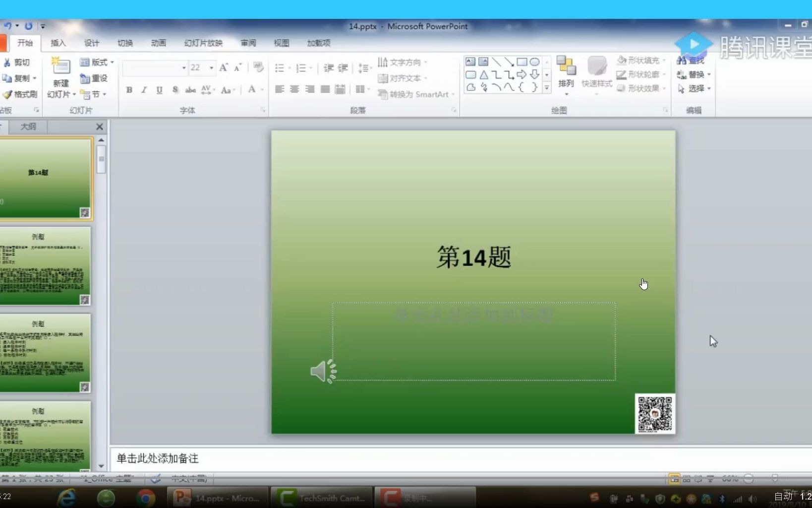The width and height of the screenshot is (812, 508).
Task: Justify the paragraph text
Action: click(325, 89)
